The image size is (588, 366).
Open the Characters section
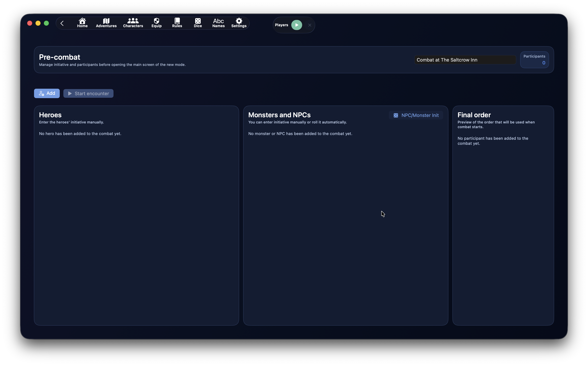point(133,23)
